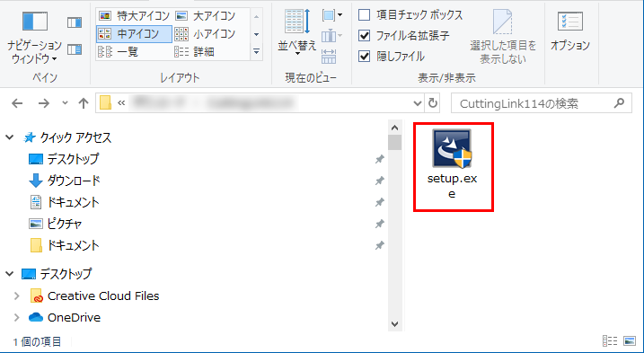The image size is (644, 353).
Task: Click navigation pane scrollbar up arrow
Action: 394,128
